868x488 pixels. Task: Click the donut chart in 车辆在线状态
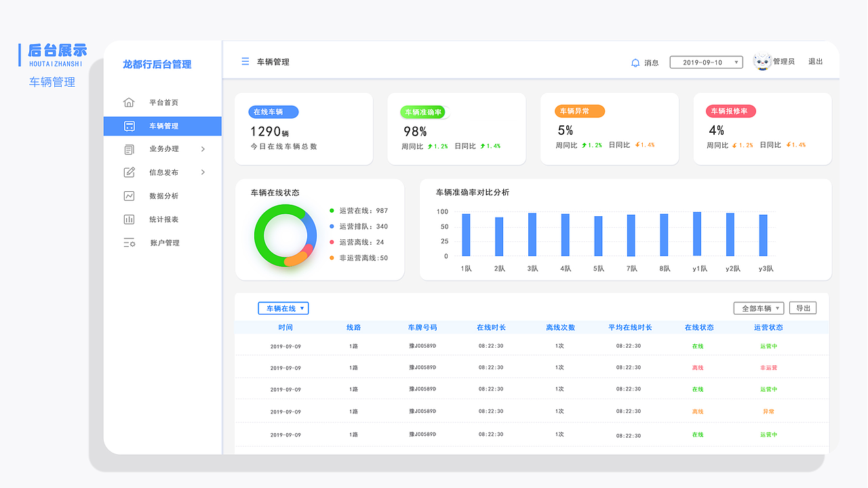click(x=285, y=235)
